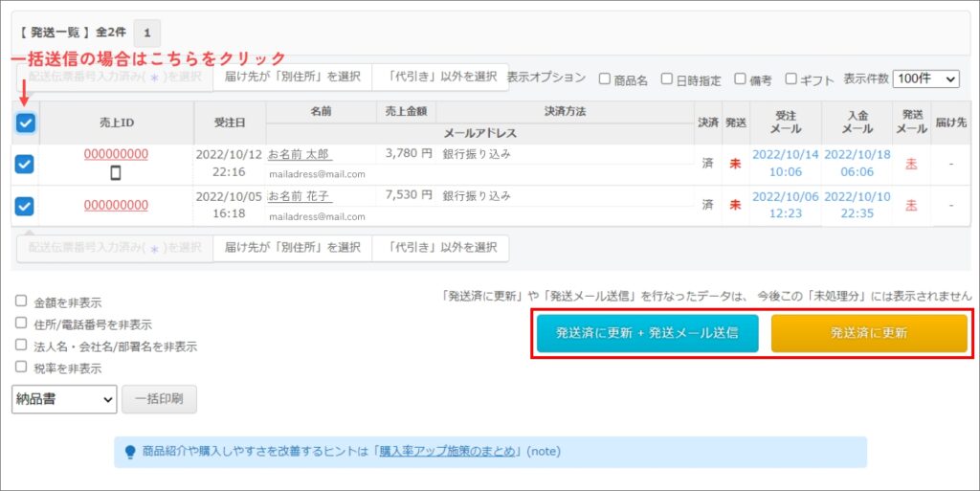Image resolution: width=980 pixels, height=491 pixels.
Task: Open the 納品書 document type dropdown
Action: 64,399
